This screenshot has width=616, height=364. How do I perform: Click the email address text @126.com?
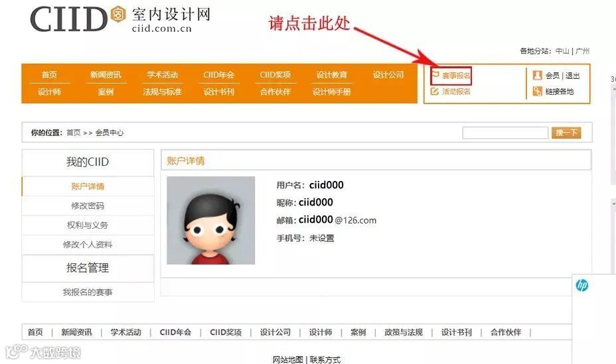[356, 220]
